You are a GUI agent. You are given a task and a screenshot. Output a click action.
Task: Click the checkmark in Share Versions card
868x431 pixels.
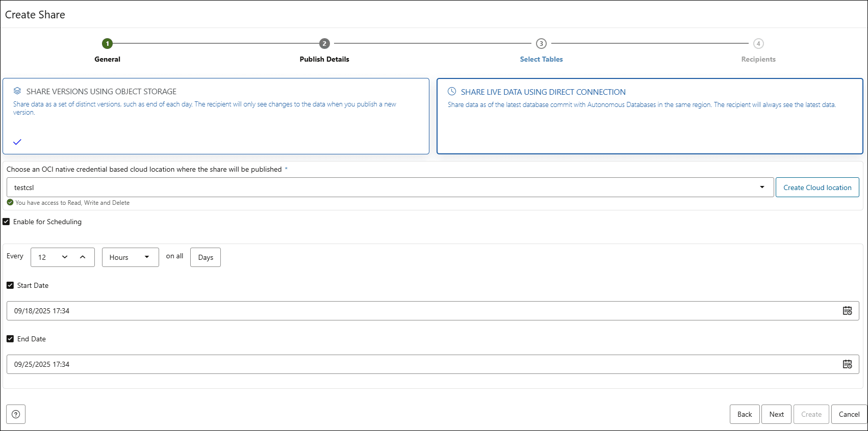point(17,142)
